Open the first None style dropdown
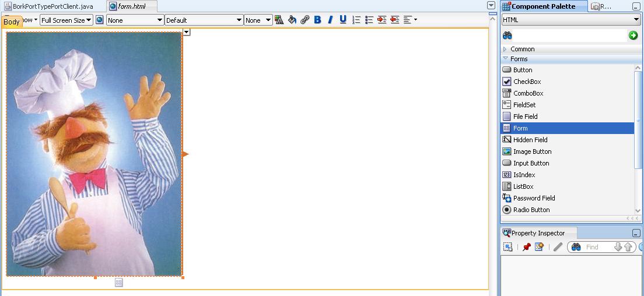The image size is (644, 296). tap(135, 20)
